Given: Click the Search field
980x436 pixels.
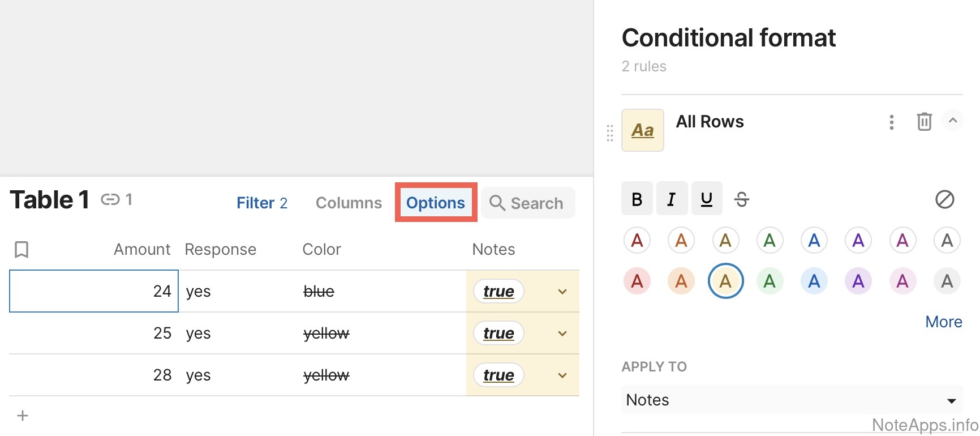Looking at the screenshot, I should (x=528, y=203).
